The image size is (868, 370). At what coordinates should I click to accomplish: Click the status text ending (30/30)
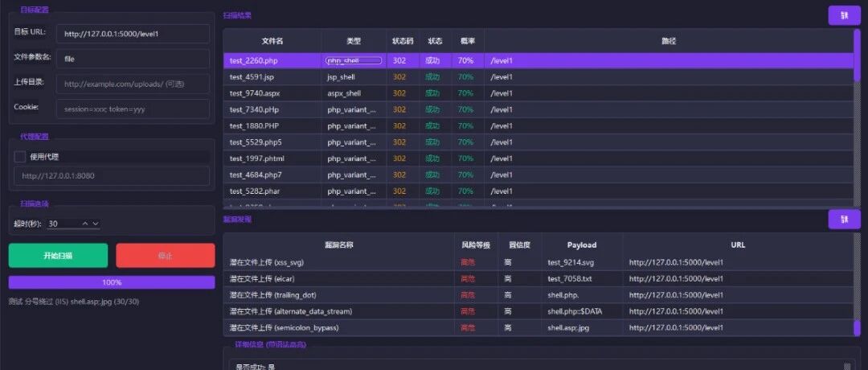(74, 302)
